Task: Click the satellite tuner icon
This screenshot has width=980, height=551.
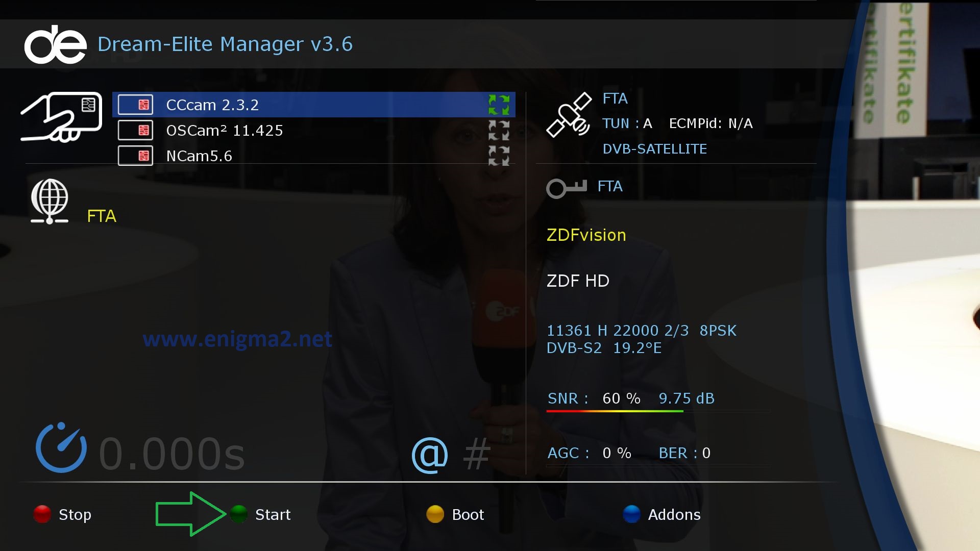Action: [x=569, y=115]
